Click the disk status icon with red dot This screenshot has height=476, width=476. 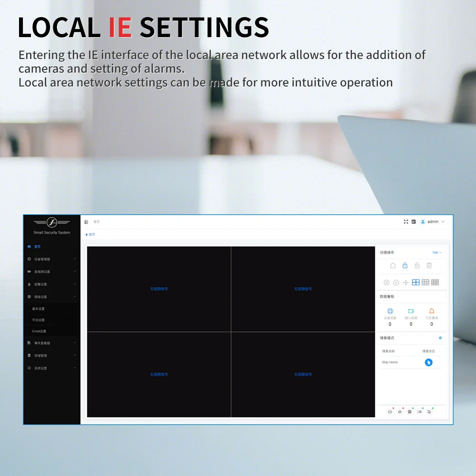[390, 412]
